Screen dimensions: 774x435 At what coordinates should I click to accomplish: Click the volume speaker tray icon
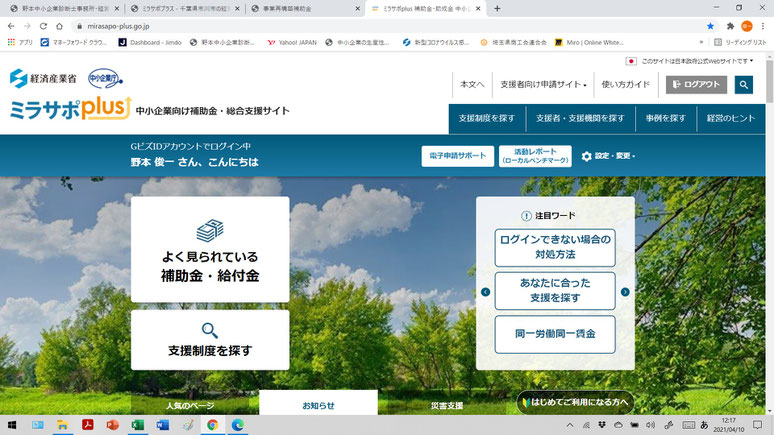pos(651,425)
